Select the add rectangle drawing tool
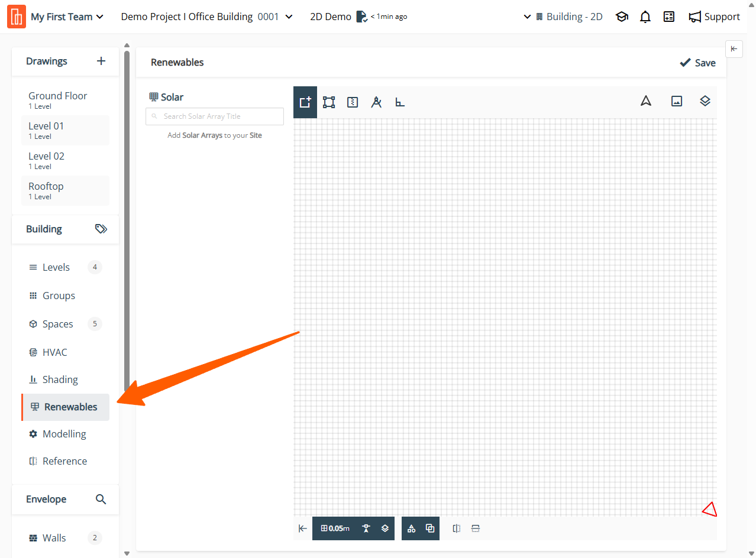 (x=305, y=102)
